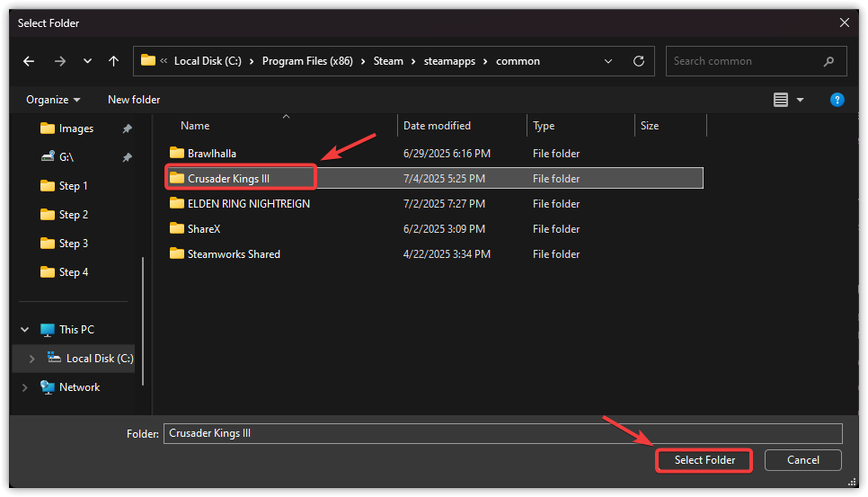Viewport: 868px width, 497px height.
Task: Open the Organize menu
Action: [x=53, y=100]
